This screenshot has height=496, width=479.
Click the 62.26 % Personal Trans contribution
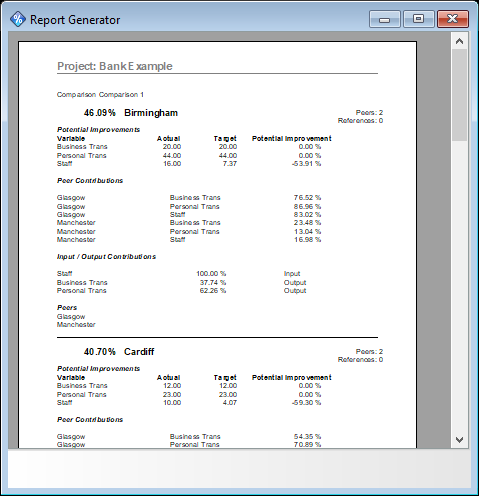pyautogui.click(x=213, y=291)
